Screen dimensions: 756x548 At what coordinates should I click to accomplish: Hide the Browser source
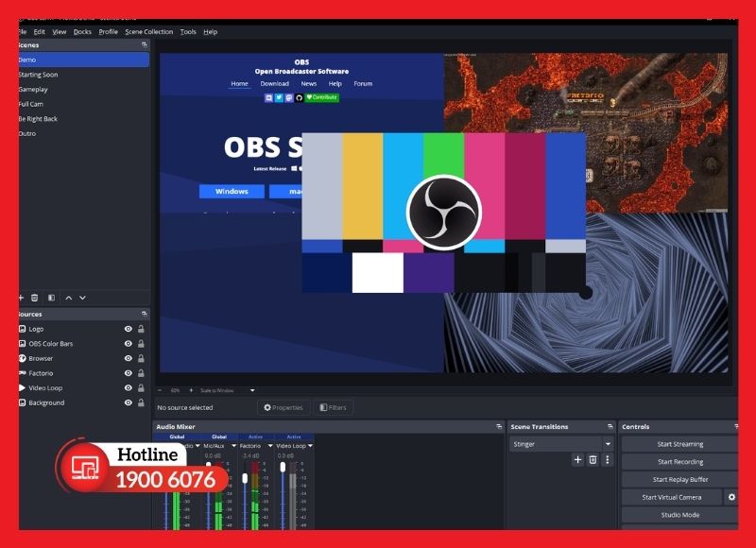[129, 358]
